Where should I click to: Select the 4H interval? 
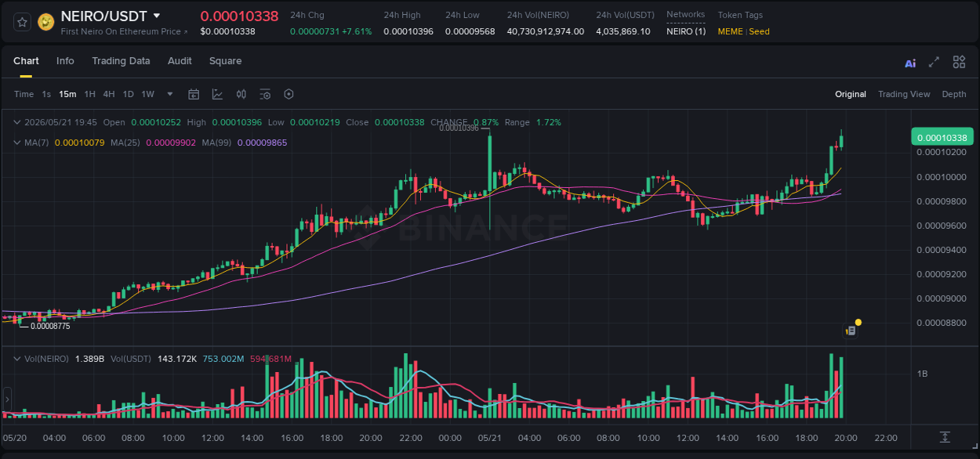tap(109, 94)
